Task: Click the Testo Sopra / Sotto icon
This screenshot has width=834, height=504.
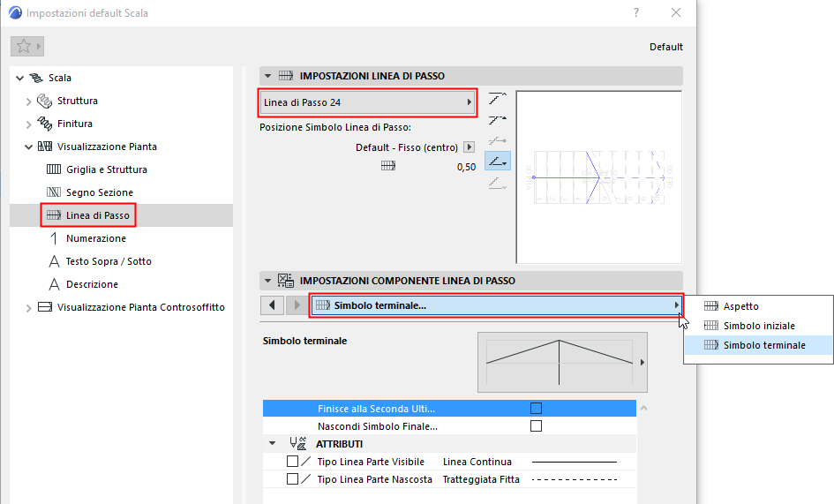Action: pyautogui.click(x=54, y=261)
